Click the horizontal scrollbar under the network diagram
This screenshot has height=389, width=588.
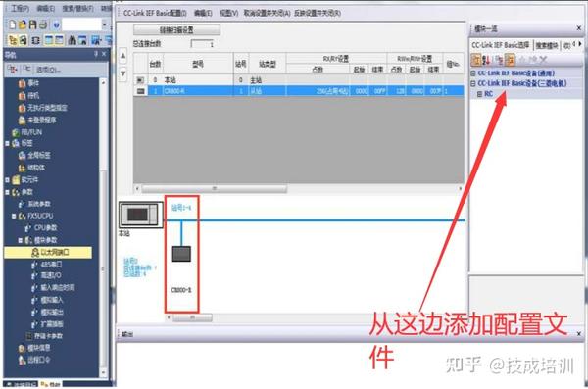point(191,317)
